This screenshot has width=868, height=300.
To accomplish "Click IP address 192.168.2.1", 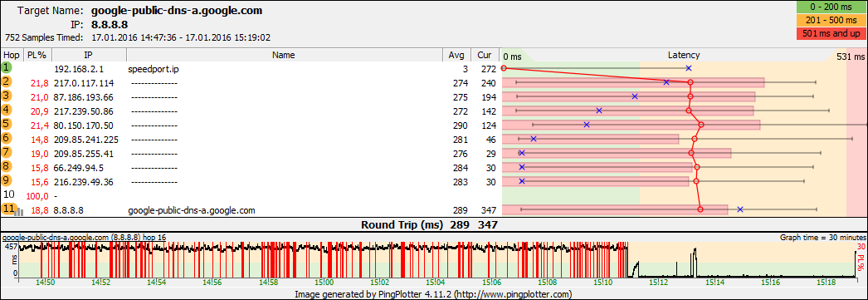I will (x=79, y=69).
